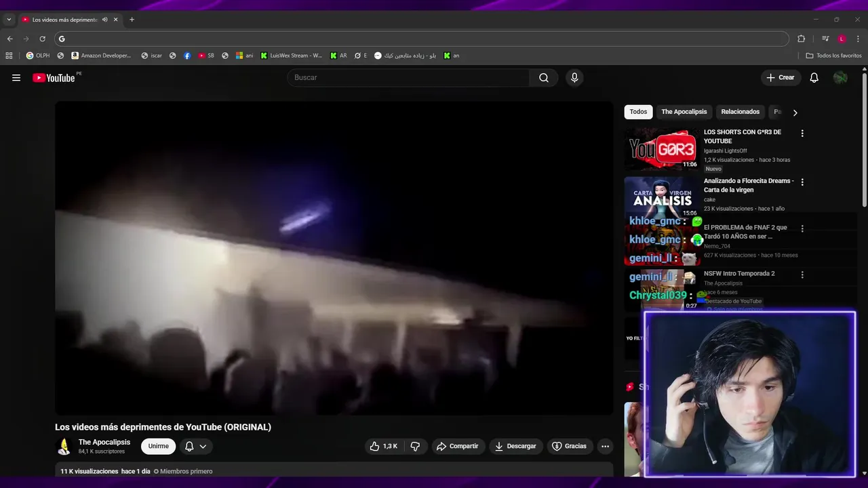
Task: Open options for El PROBLEMA de FNAF 2
Action: [802, 229]
